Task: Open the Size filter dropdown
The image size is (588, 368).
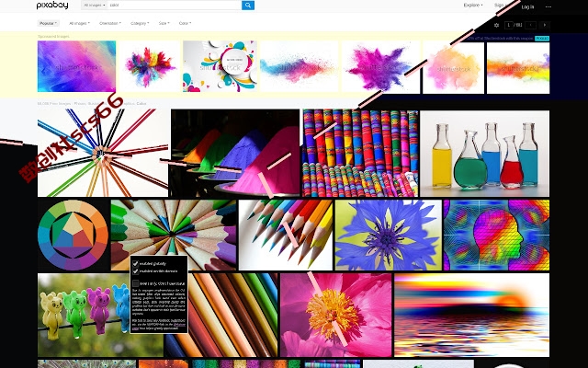Action: tap(164, 23)
